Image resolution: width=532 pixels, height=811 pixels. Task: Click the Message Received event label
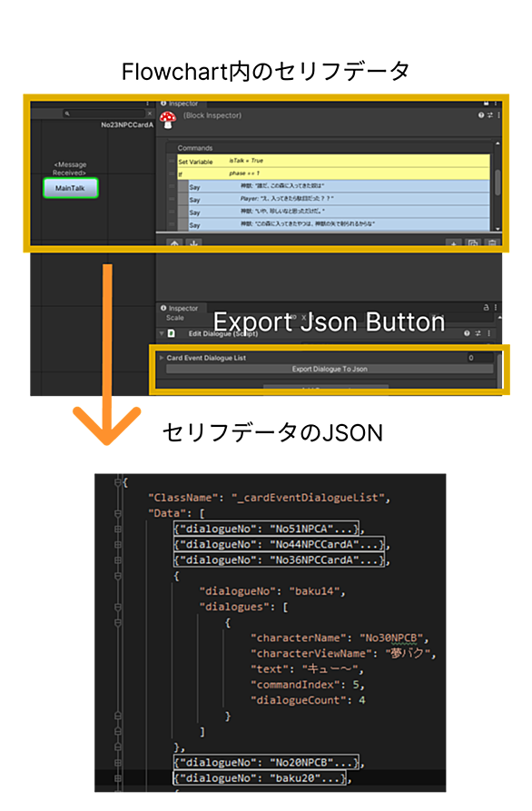point(70,169)
